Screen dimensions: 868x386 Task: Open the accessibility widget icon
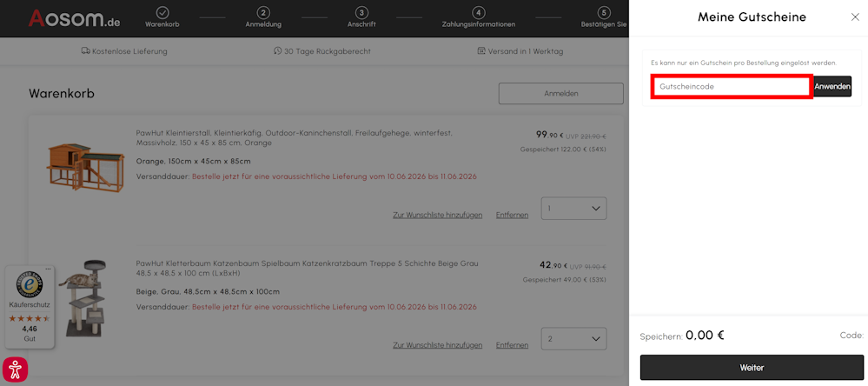click(x=15, y=369)
